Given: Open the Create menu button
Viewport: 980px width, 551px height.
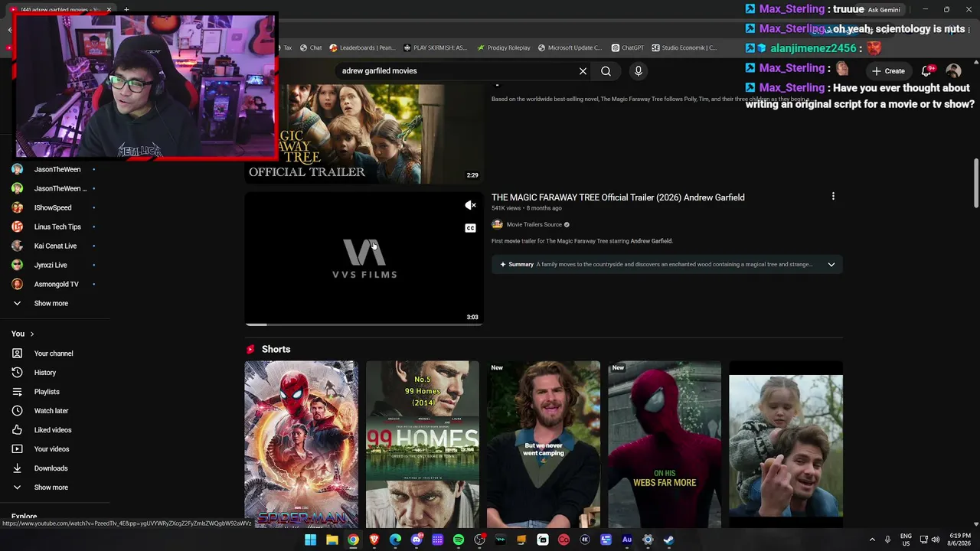Looking at the screenshot, I should 888,71.
